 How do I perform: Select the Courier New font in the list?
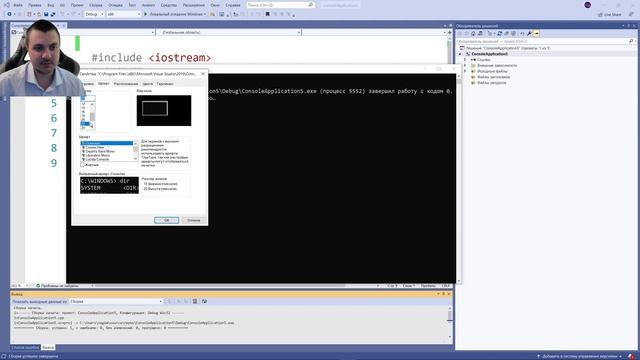pos(107,147)
